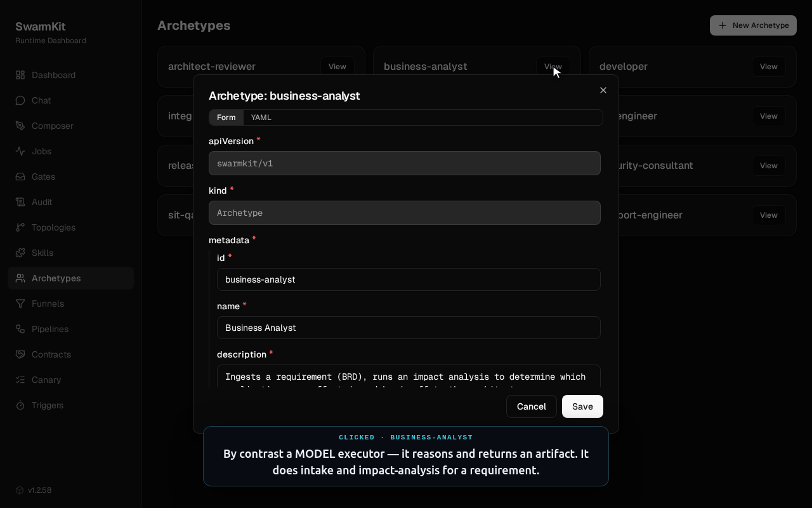This screenshot has width=812, height=508.
Task: Click the kind field showing Archetype
Action: point(405,213)
